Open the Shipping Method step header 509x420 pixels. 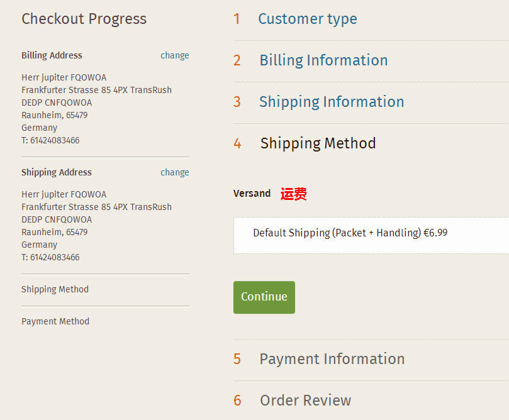(318, 143)
